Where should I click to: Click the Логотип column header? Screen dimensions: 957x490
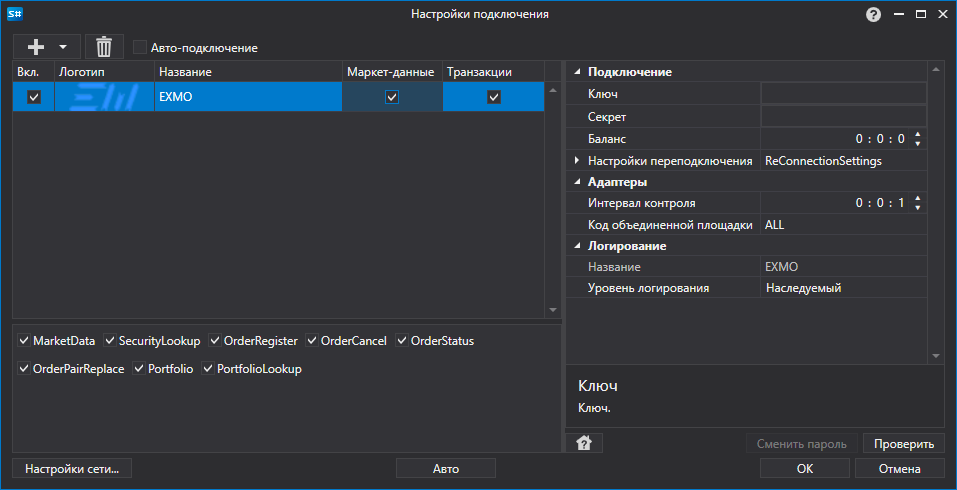[x=104, y=71]
